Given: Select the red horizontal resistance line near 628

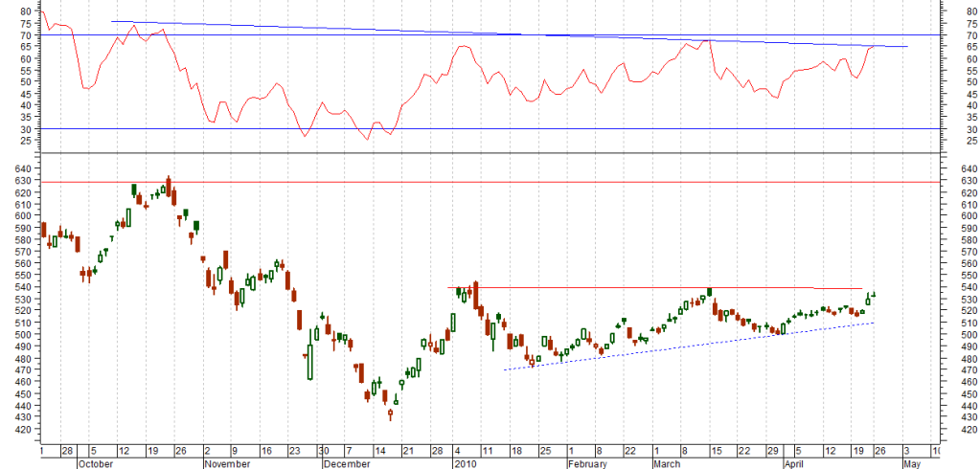Looking at the screenshot, I should tap(490, 182).
